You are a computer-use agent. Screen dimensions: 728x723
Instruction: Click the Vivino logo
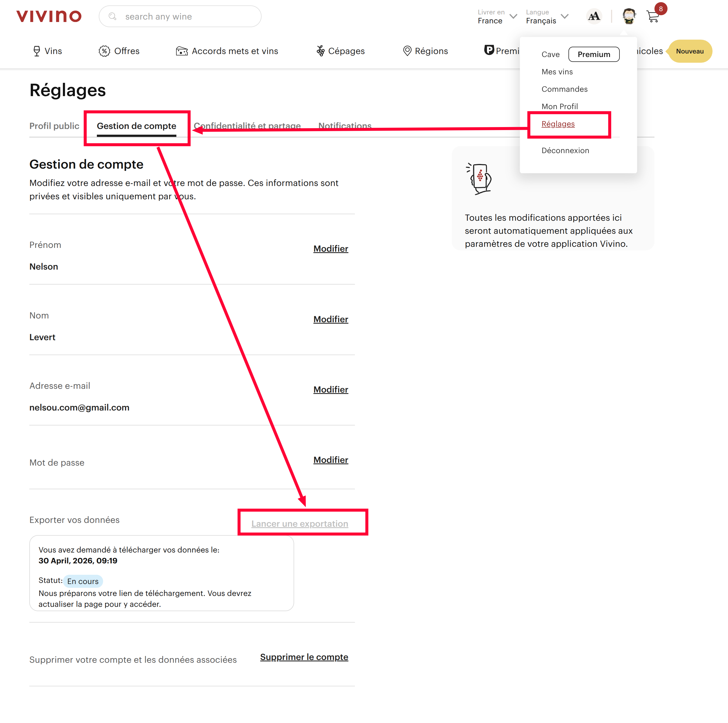point(49,16)
